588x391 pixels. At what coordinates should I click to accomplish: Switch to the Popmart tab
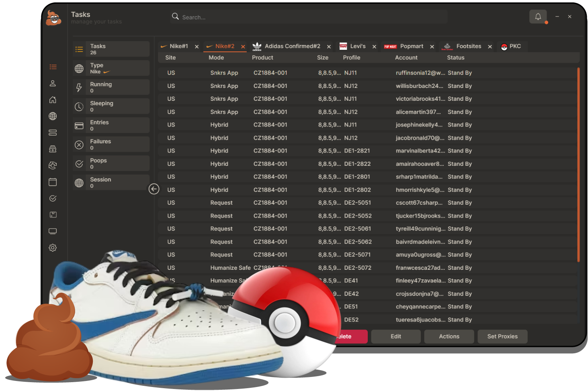[412, 46]
